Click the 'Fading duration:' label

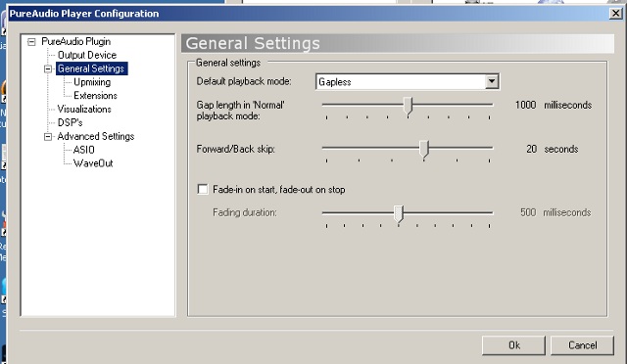point(244,212)
